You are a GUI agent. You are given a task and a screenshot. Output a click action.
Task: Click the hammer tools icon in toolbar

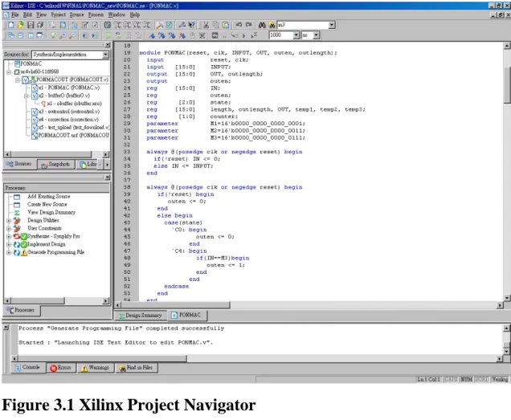point(160,25)
